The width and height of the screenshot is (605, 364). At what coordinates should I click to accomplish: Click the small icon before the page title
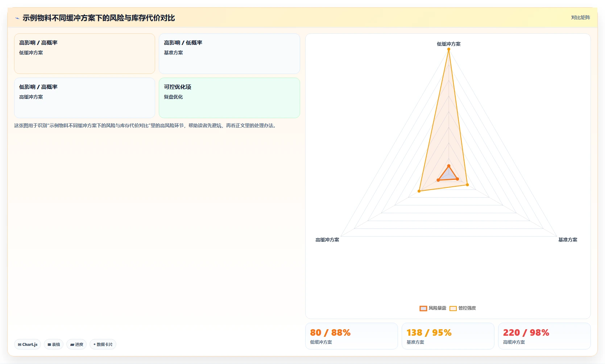[17, 18]
